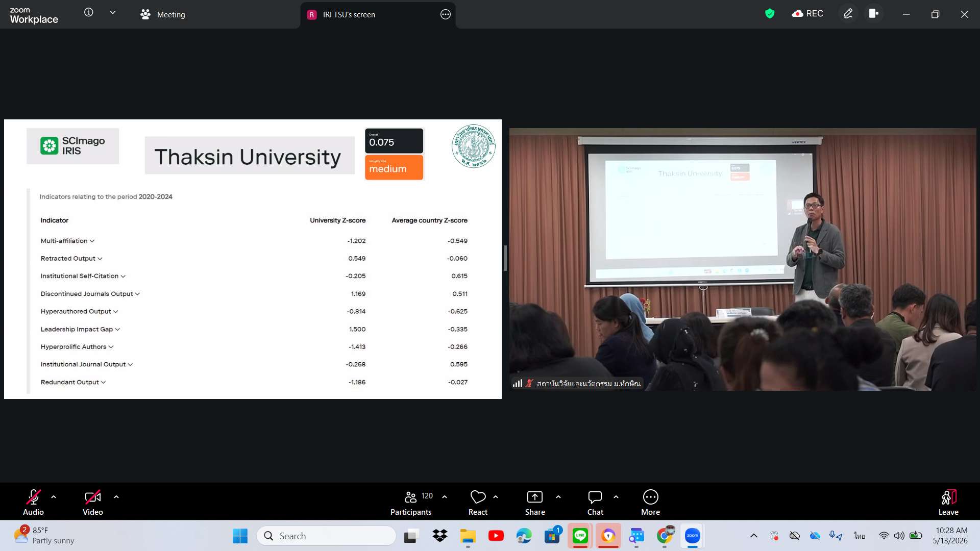Switch to the Meeting tab
This screenshot has height=551, width=980.
tap(163, 14)
